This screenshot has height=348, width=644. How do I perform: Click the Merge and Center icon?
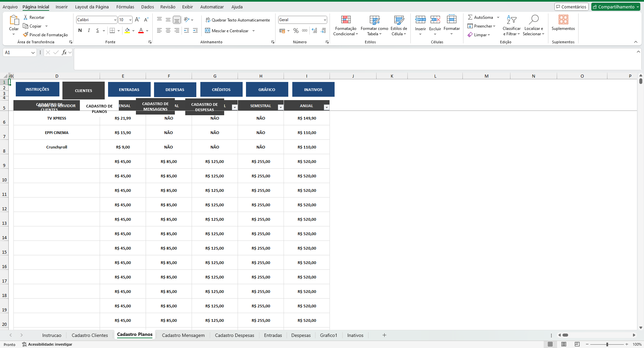(208, 31)
